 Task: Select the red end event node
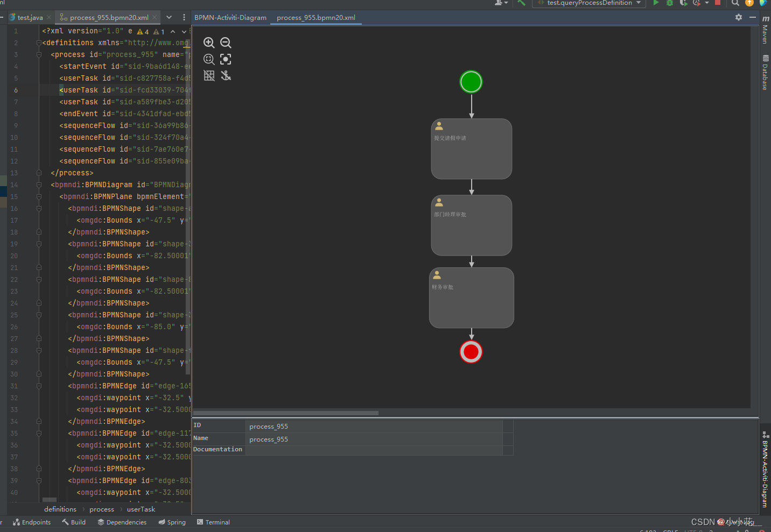point(471,352)
